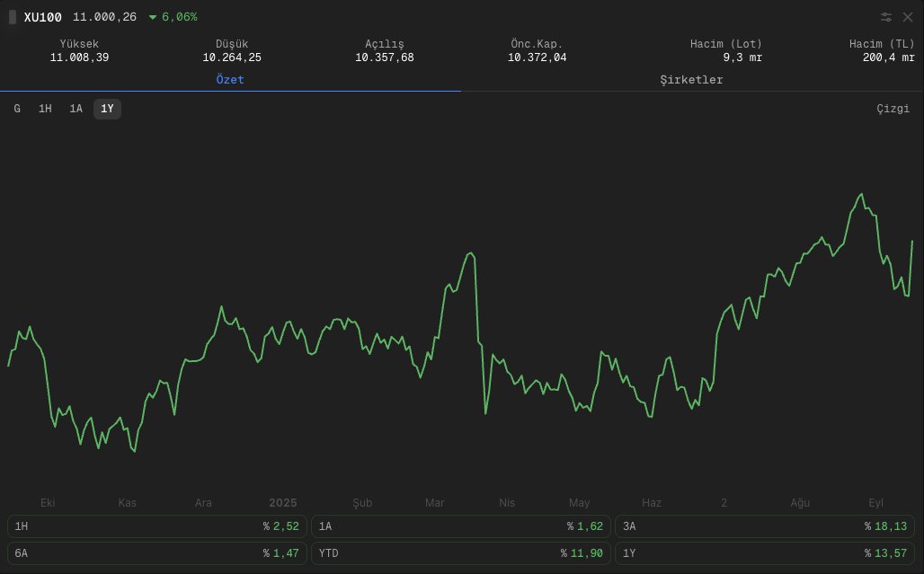Viewport: 924px width, 574px height.
Task: Open the Özet tab
Action: [x=230, y=80]
